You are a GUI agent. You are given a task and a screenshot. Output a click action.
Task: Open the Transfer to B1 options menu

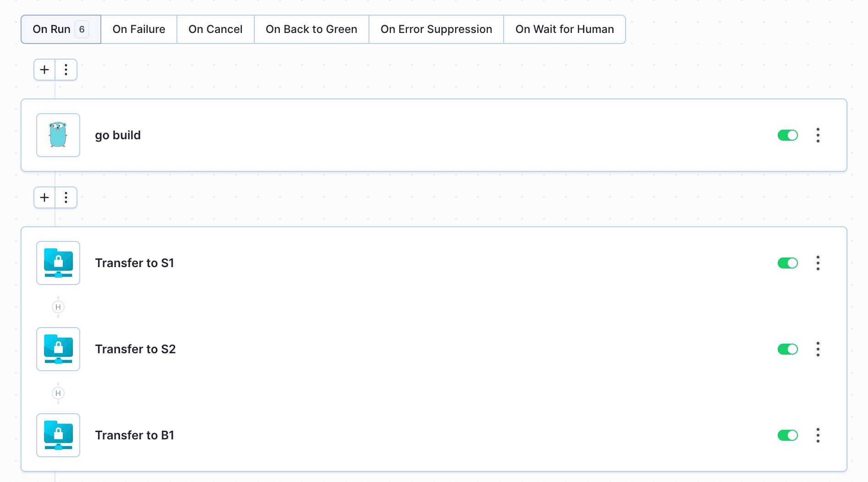point(818,435)
